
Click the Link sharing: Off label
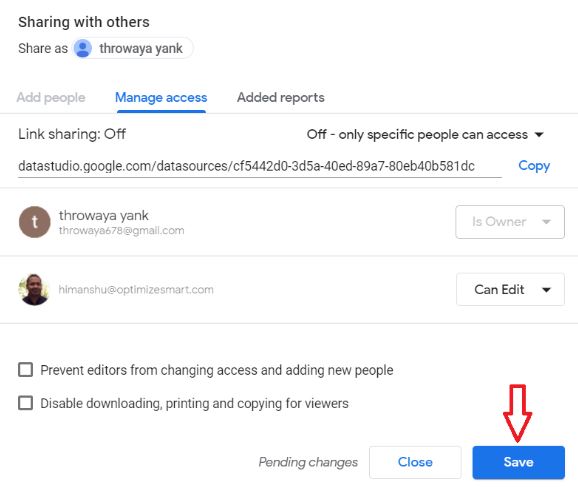click(72, 134)
